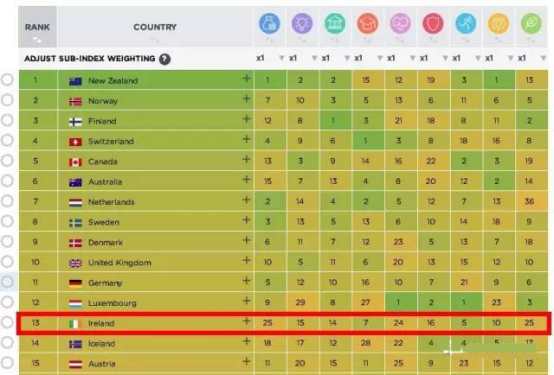This screenshot has height=375, width=554.
Task: Open the sub-index weighting help question mark
Action: point(165,59)
